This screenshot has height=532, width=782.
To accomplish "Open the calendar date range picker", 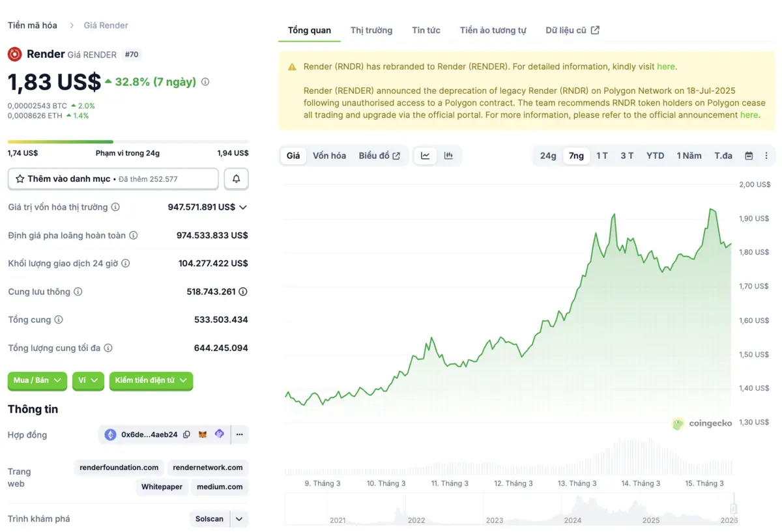I will click(x=749, y=156).
